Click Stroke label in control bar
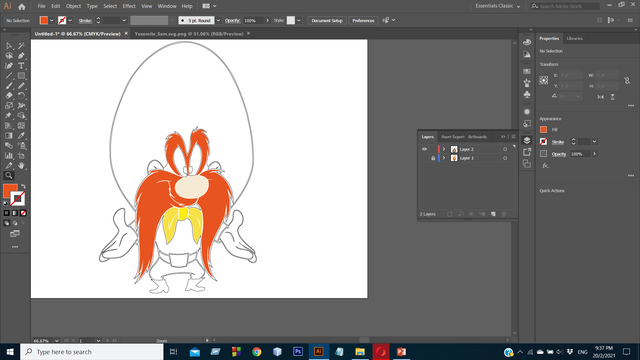640x360 pixels. point(85,20)
